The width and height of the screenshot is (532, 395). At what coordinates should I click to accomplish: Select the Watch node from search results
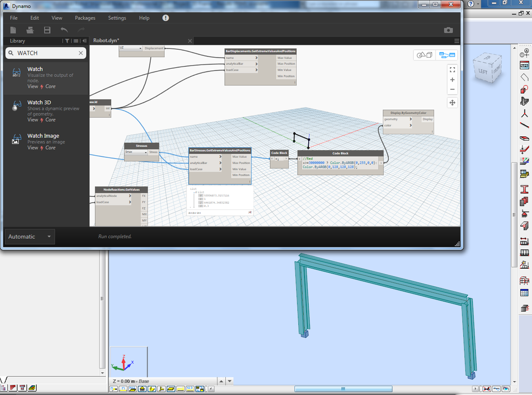tap(46, 77)
